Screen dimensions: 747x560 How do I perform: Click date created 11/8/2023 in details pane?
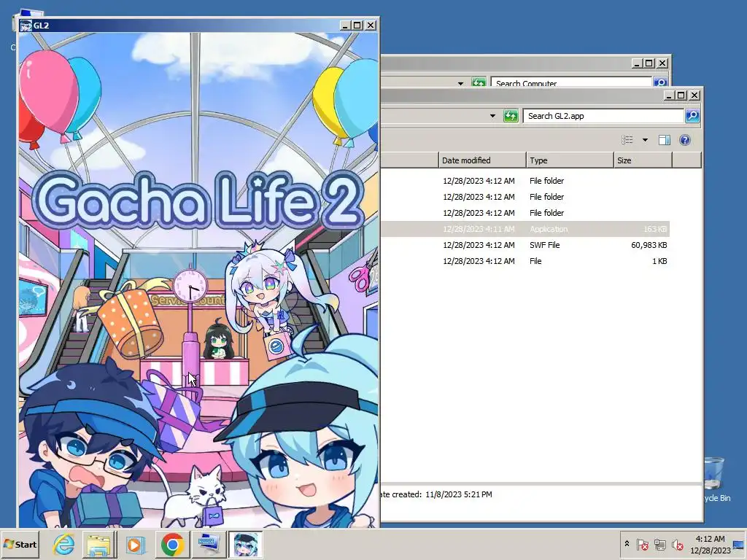click(458, 494)
